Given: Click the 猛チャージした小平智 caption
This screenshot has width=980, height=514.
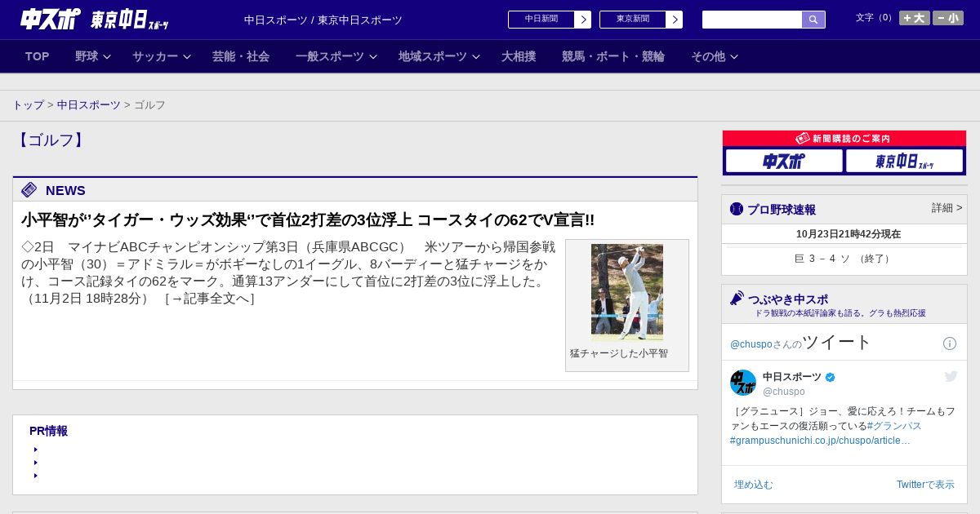Looking at the screenshot, I should click(x=619, y=353).
